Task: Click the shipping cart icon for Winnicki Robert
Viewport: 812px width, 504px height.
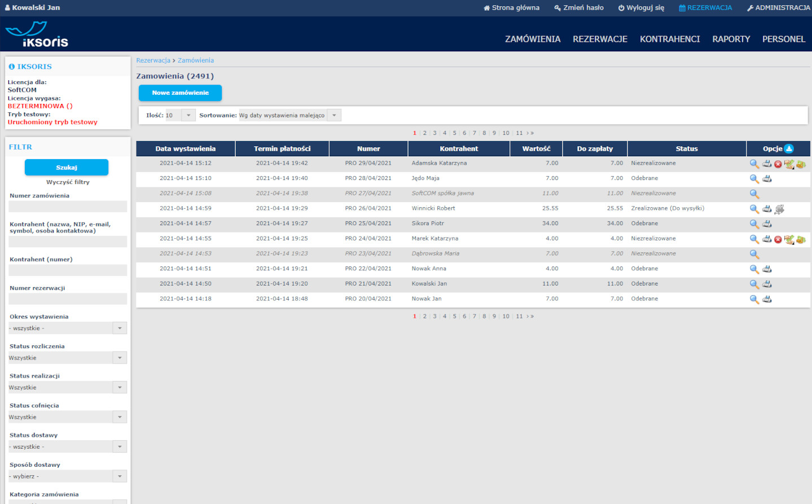Action: 779,209
